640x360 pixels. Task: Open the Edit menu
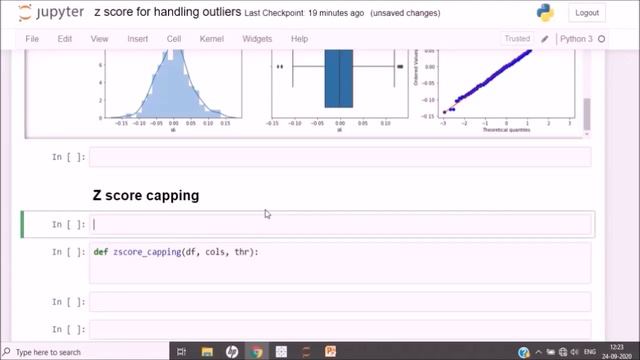[x=64, y=39]
